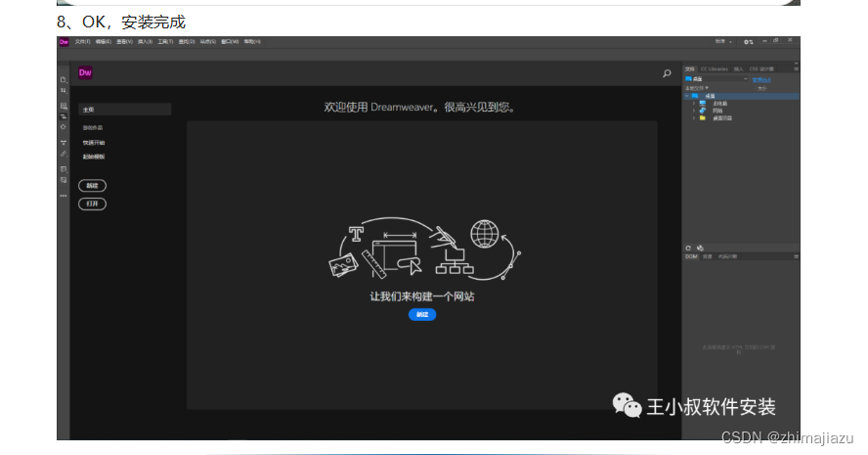The width and height of the screenshot is (868, 455).
Task: Open the workspace layout switcher dropdown
Action: 723,41
